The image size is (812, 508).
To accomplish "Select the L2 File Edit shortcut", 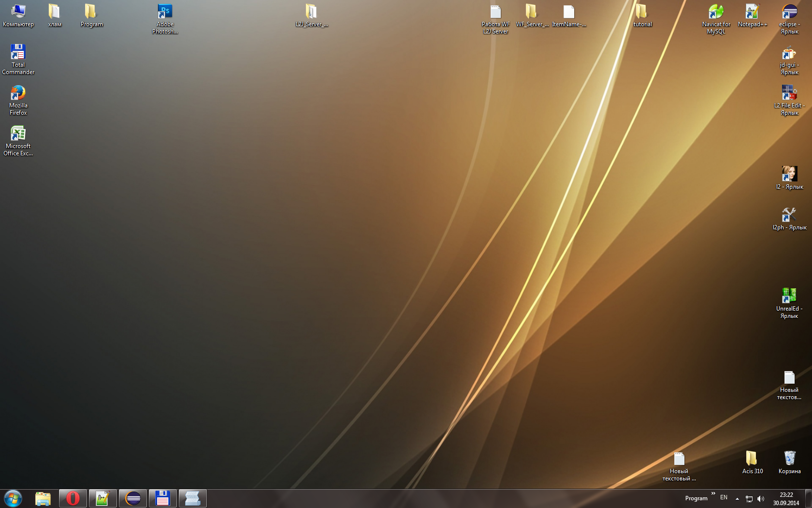I will tap(789, 100).
